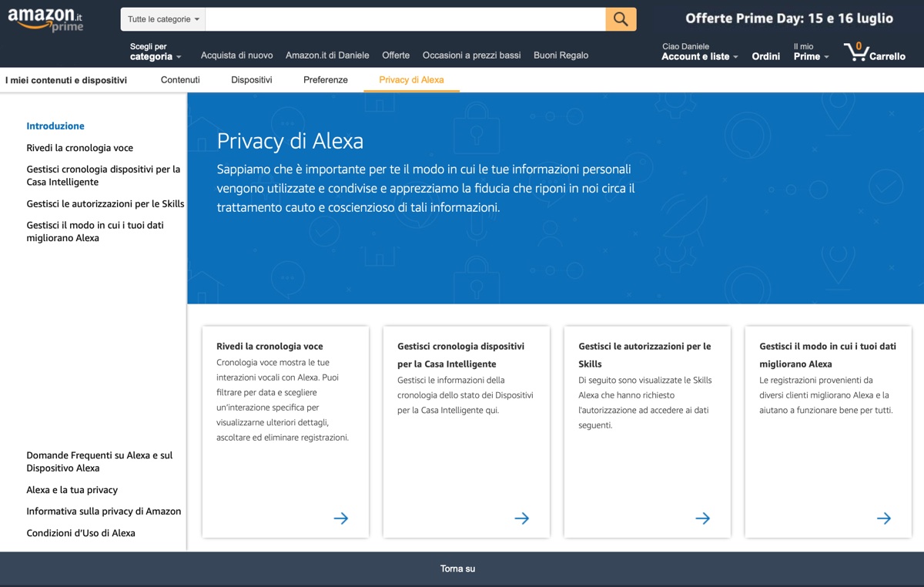
Task: Switch to the Dispositivi tab
Action: click(x=252, y=80)
